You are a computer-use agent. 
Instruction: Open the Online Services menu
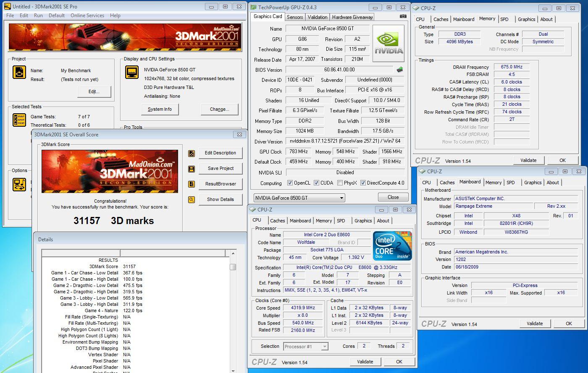coord(87,16)
